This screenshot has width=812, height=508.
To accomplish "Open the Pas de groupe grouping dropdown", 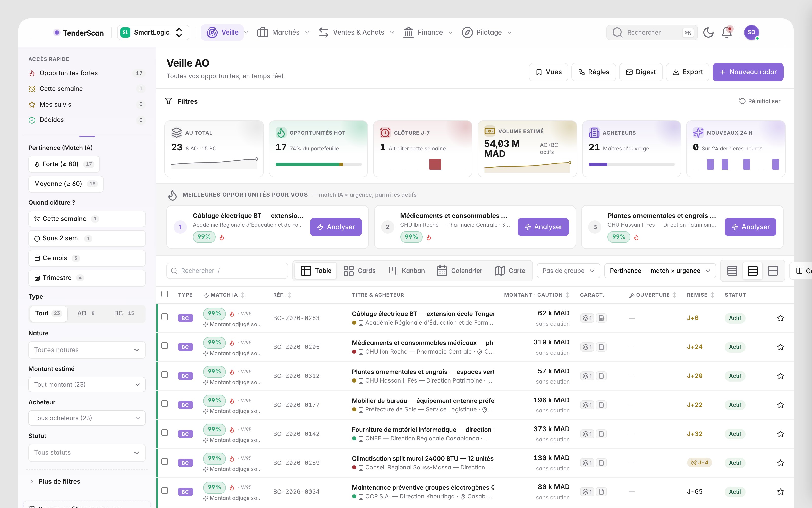I will point(568,271).
